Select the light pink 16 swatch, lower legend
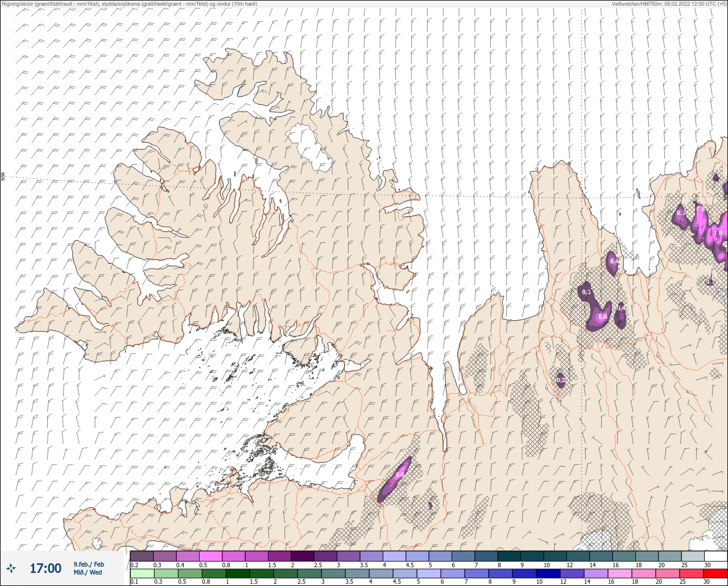Screen dimensions: 728x586 pyautogui.click(x=620, y=573)
